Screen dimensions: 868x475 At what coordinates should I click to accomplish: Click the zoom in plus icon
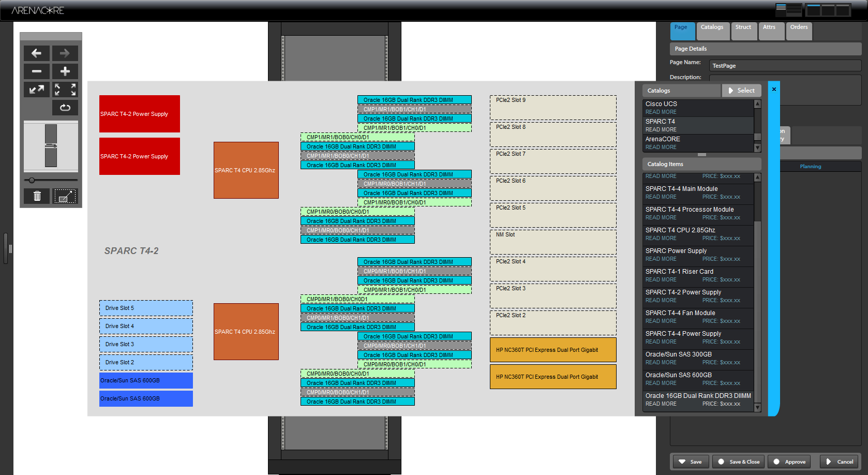(x=65, y=71)
